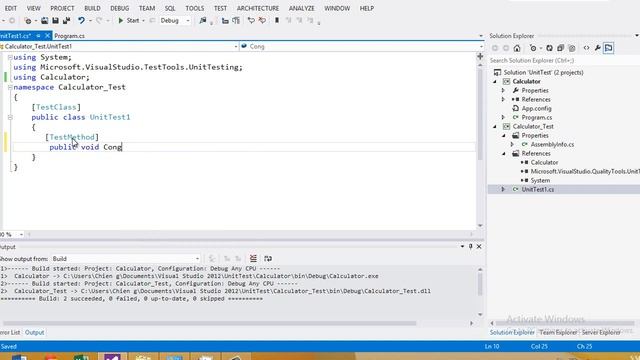
Task: Open the editor zoom percentage dropdown
Action: tap(21, 234)
